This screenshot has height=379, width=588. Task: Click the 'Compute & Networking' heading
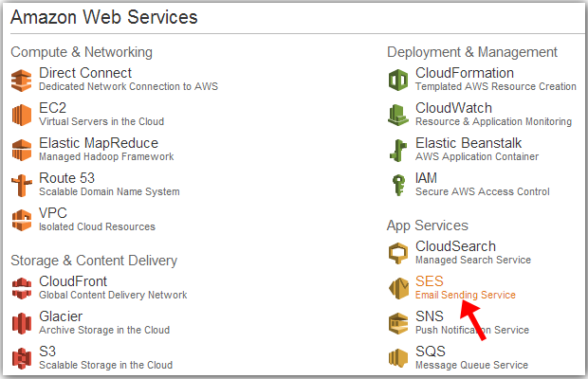pos(82,52)
